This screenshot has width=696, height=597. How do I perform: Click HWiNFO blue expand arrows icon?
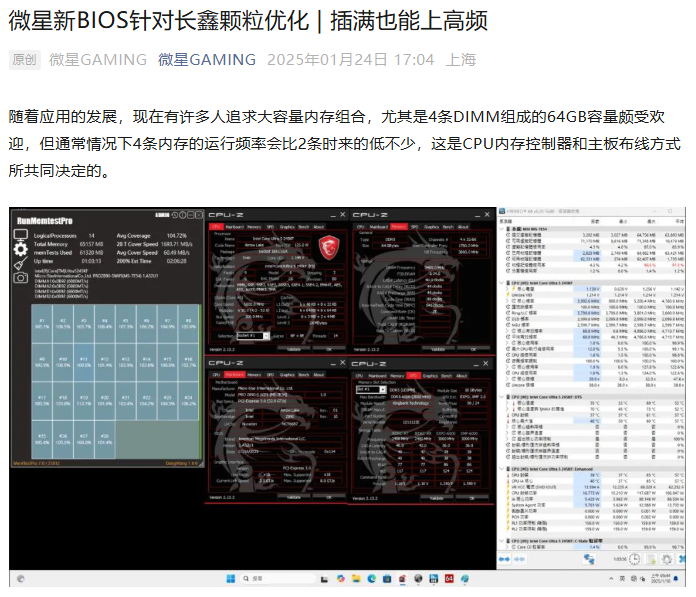[x=504, y=559]
